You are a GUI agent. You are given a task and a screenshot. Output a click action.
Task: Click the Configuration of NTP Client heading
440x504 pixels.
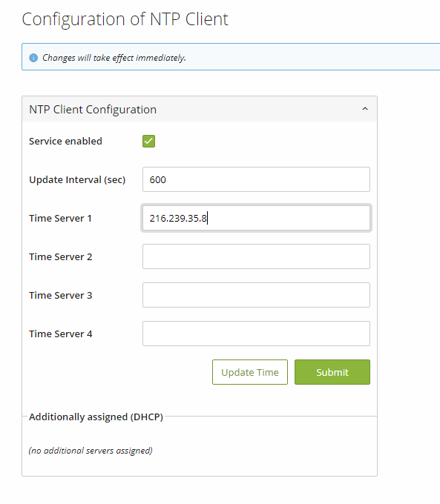pyautogui.click(x=125, y=19)
